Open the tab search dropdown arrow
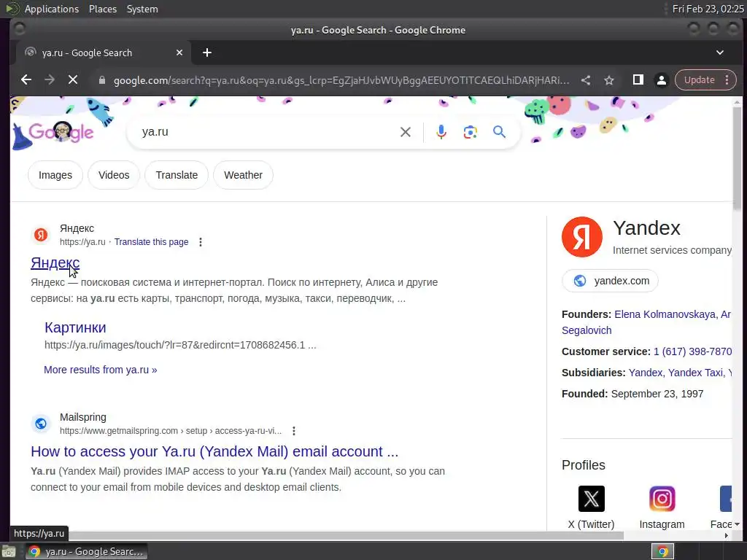The height and width of the screenshot is (560, 747). 720,52
